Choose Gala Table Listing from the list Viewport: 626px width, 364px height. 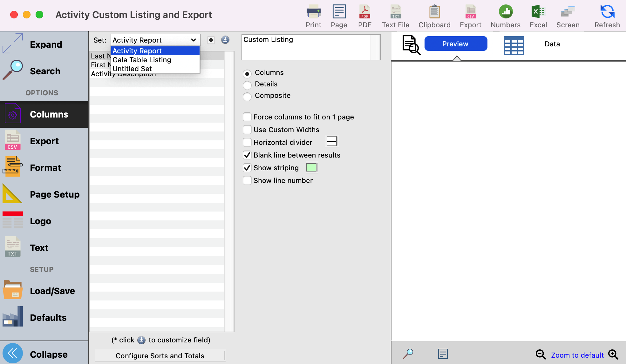[142, 60]
